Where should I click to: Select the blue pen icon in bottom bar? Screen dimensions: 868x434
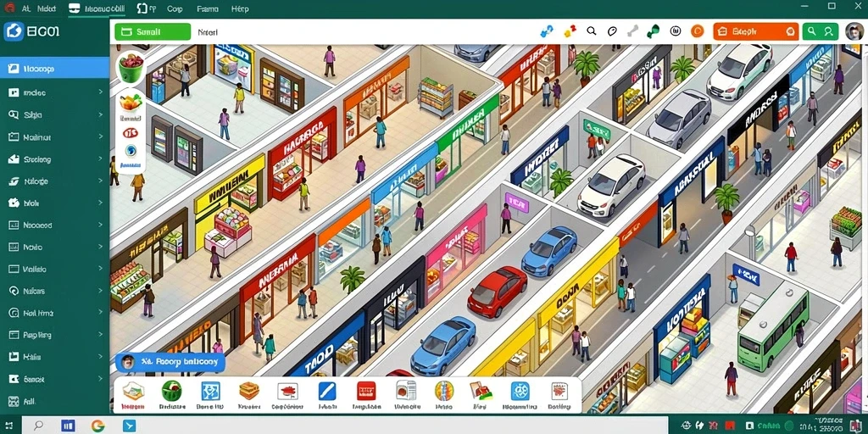326,392
